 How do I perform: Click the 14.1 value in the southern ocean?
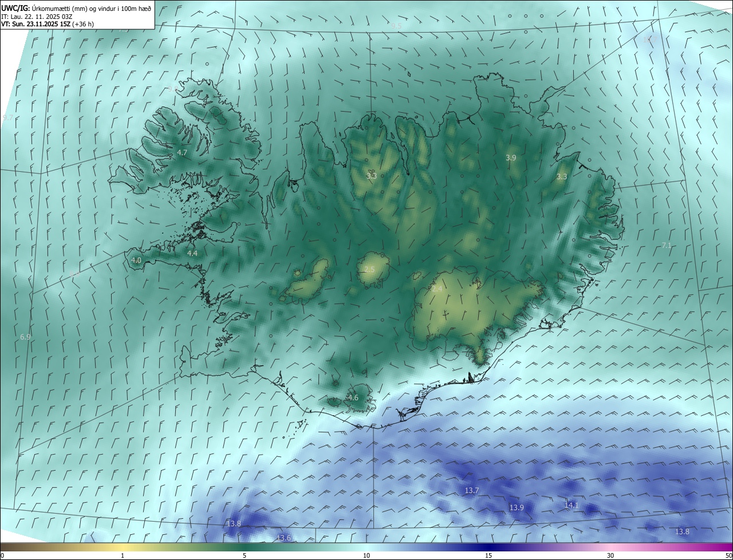click(572, 505)
